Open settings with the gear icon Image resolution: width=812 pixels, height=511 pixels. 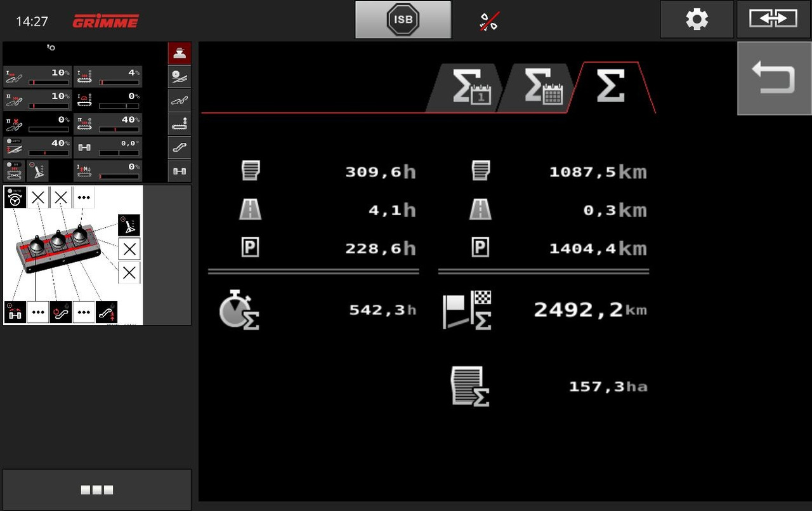697,20
